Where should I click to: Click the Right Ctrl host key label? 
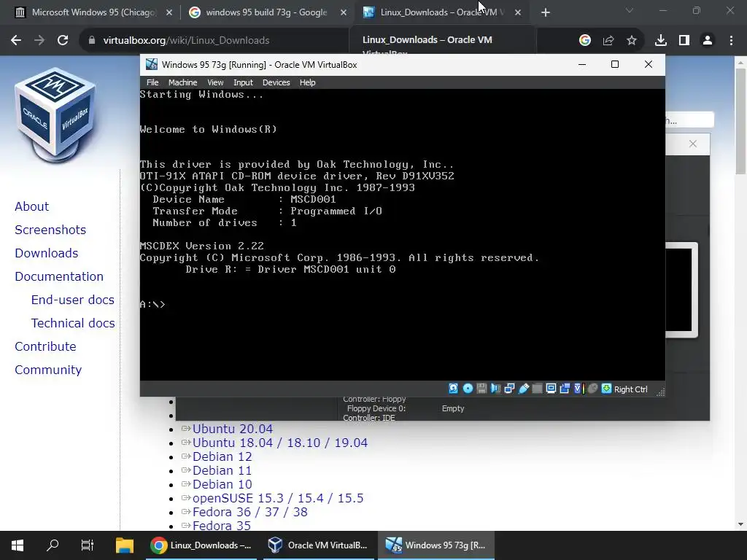631,389
